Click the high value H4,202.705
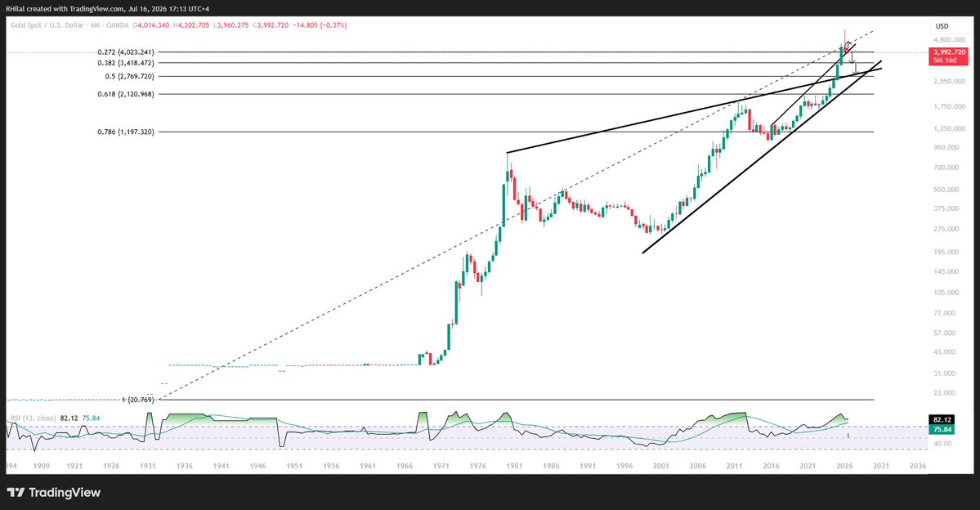980x510 pixels. tap(191, 25)
